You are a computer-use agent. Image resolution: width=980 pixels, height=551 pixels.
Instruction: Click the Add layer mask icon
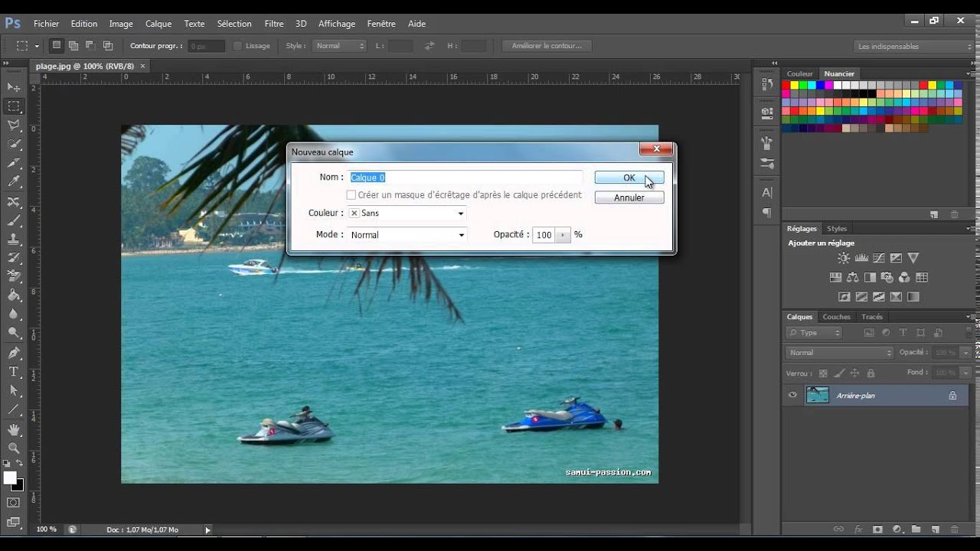click(x=877, y=529)
